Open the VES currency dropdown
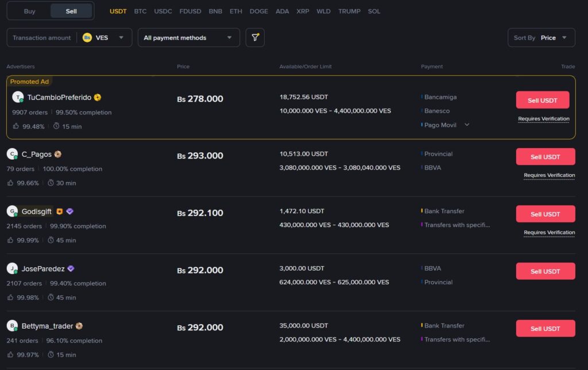The height and width of the screenshot is (370, 588). tap(121, 38)
